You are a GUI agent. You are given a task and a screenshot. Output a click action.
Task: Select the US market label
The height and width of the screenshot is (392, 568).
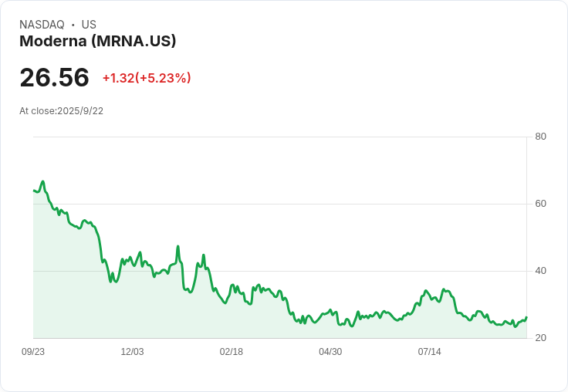pos(89,25)
